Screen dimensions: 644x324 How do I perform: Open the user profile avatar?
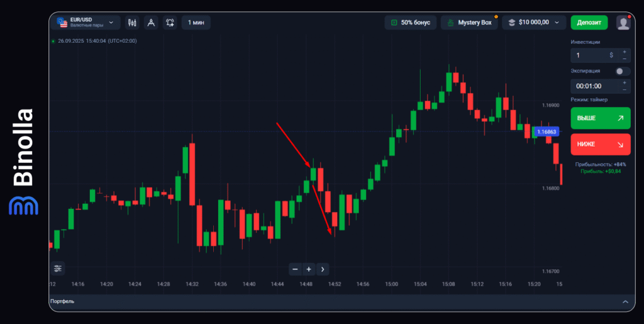623,23
